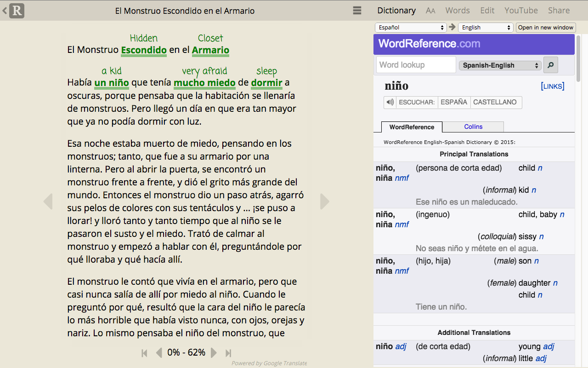Open the LINKS link for niño
588x368 pixels.
552,86
